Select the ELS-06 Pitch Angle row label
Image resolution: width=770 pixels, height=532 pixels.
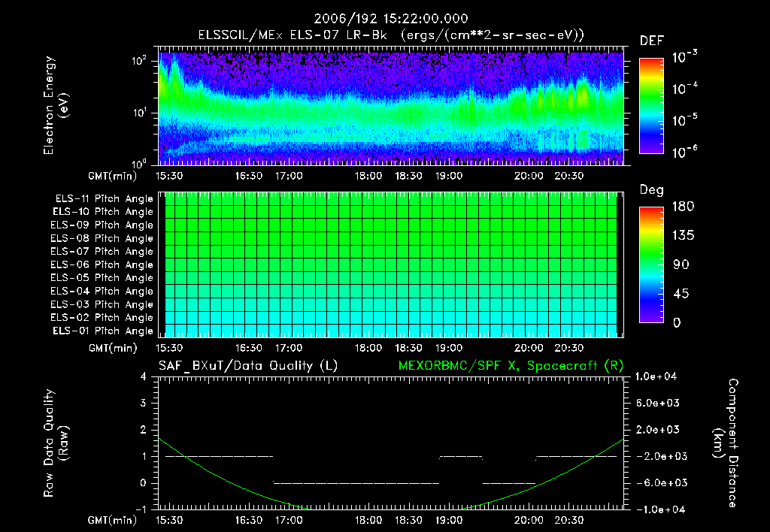[x=102, y=264]
